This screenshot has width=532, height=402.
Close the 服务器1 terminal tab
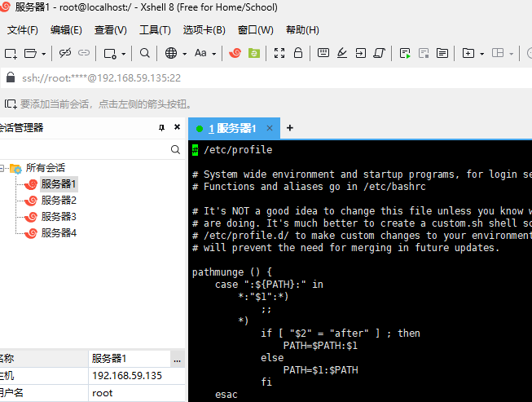(x=270, y=128)
